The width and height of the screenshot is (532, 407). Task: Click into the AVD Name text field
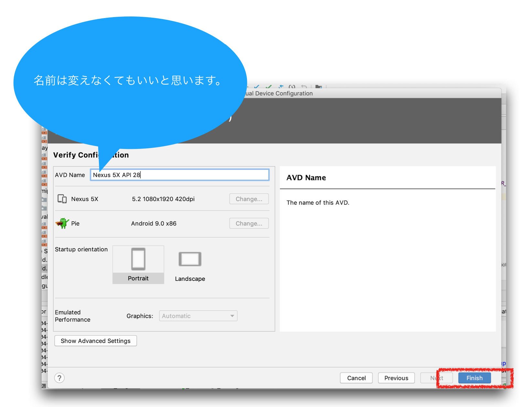click(x=180, y=175)
